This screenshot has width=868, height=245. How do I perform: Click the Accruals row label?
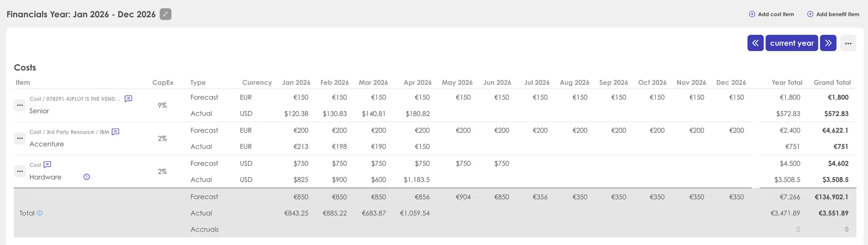pos(204,230)
